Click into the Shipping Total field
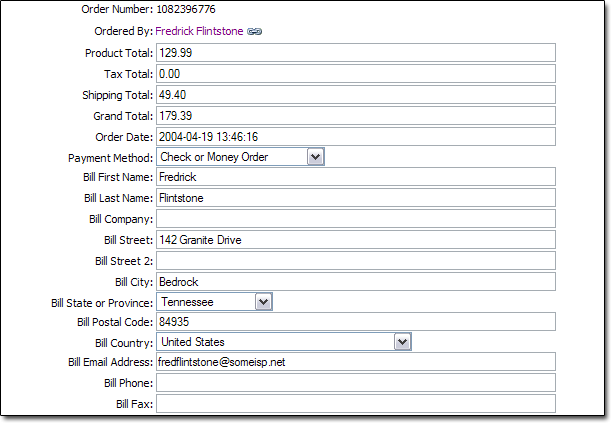Screen dimensions: 611x423 click(x=355, y=95)
